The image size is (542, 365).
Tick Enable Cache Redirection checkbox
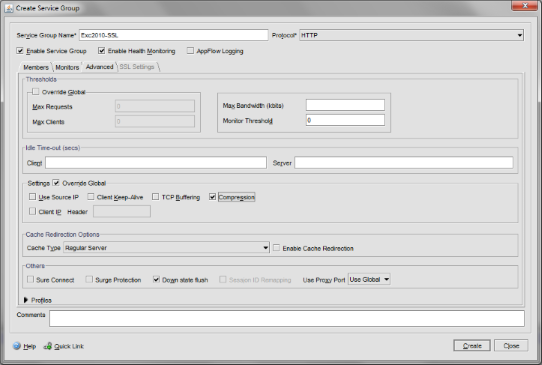277,248
